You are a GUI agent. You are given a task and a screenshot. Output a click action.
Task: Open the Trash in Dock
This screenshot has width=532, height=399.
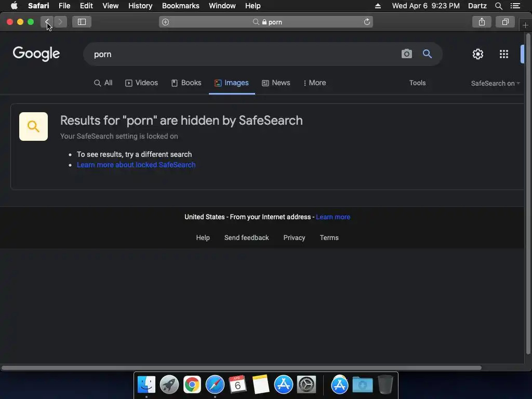coord(385,385)
